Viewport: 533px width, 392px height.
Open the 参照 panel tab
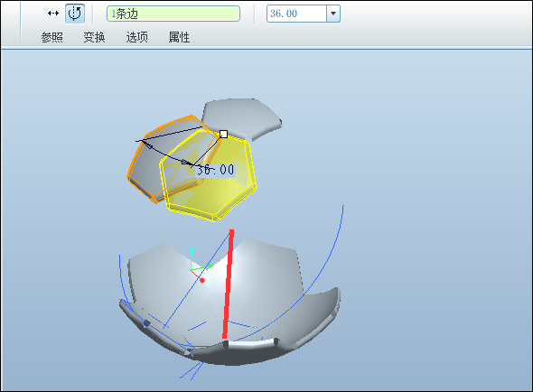click(x=52, y=37)
